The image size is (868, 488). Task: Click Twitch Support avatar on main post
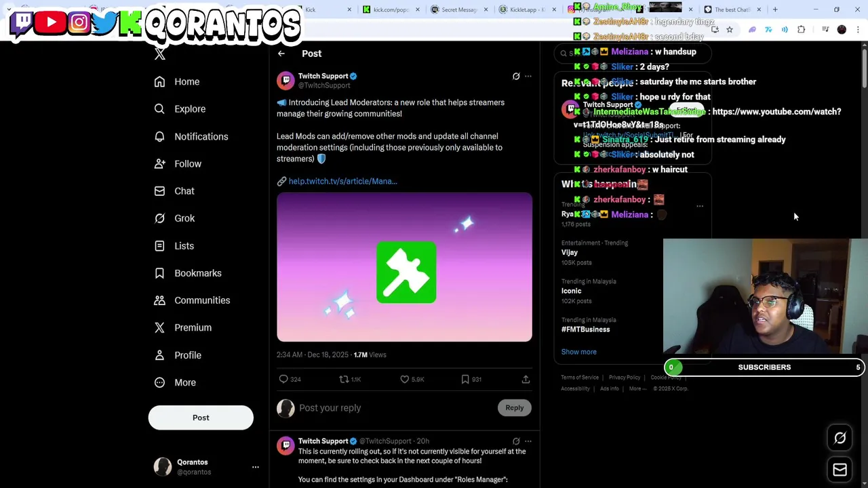(285, 80)
